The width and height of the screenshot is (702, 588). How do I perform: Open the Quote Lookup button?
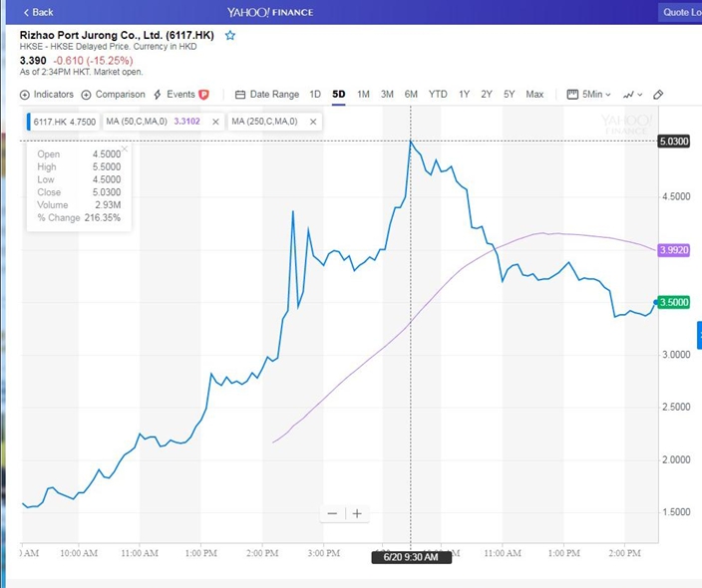[681, 12]
